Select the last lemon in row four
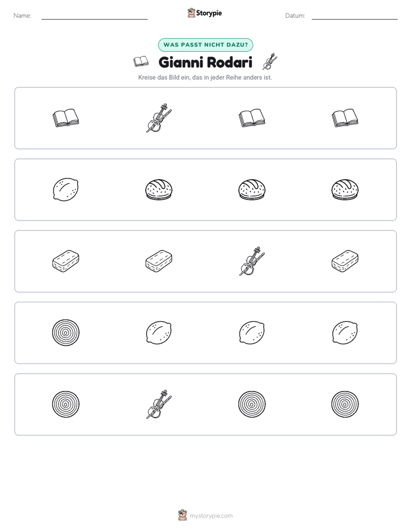The height and width of the screenshot is (532, 411). pos(345,333)
